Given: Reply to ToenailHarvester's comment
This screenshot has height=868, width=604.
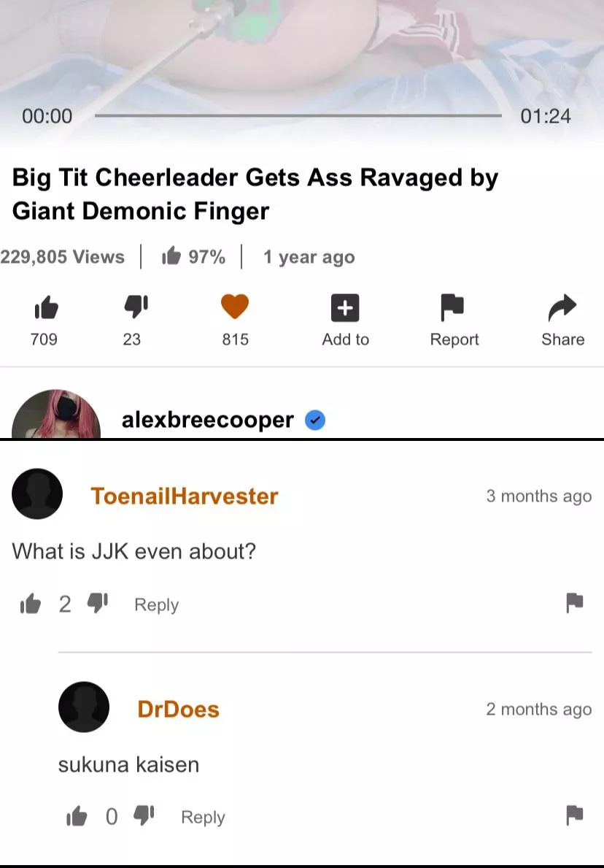Looking at the screenshot, I should [x=157, y=604].
